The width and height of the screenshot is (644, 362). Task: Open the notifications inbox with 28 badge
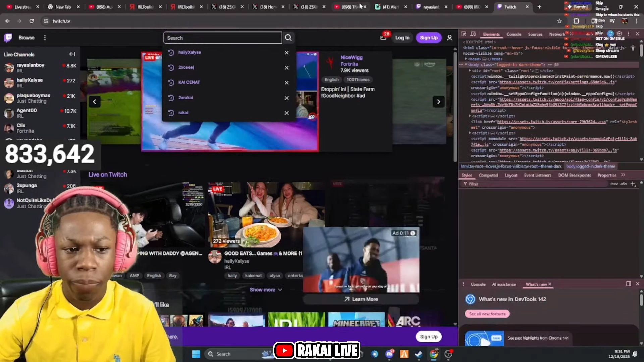tap(383, 37)
